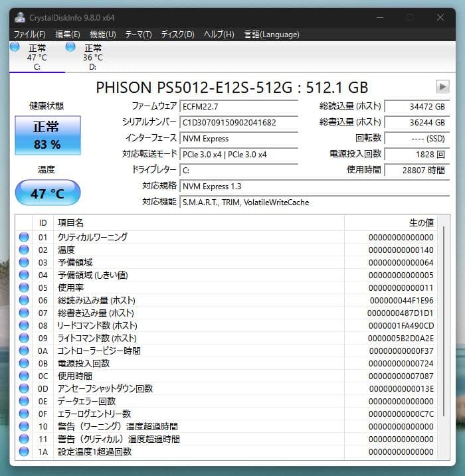Open the ファイル(F) menu
Viewport: 465px width, 476px height.
[29, 35]
